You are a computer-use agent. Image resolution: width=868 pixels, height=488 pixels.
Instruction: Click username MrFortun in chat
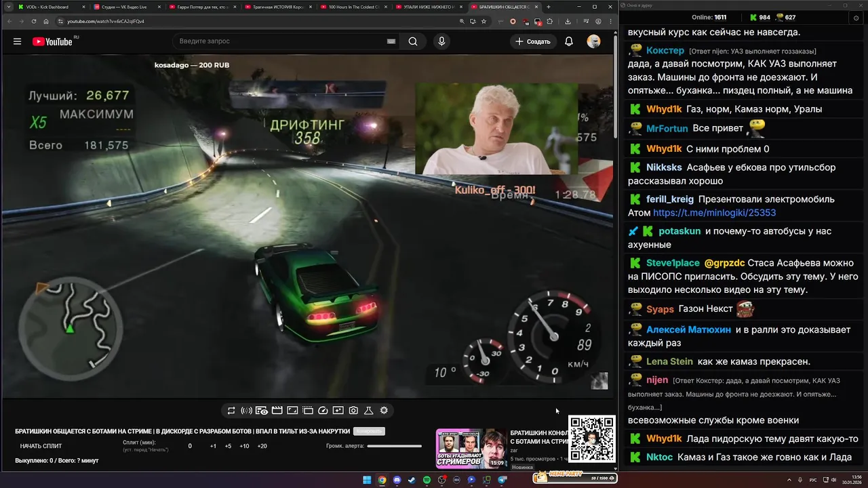tap(667, 128)
